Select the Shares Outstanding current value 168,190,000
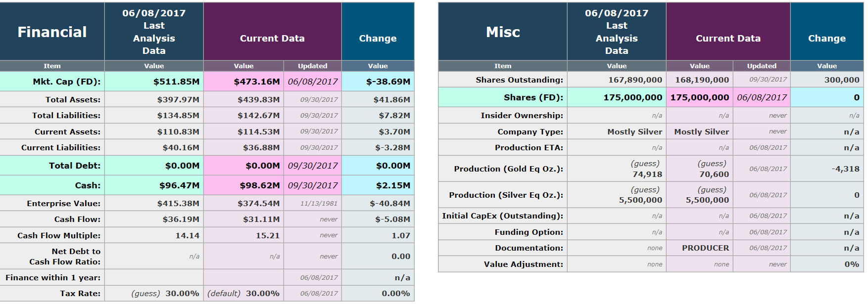 point(702,80)
